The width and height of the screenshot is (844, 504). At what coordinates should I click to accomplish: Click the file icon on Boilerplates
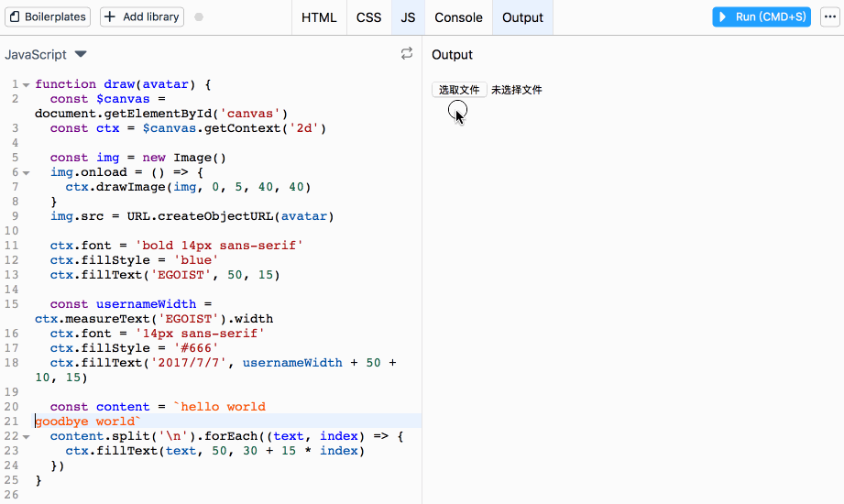tap(15, 17)
